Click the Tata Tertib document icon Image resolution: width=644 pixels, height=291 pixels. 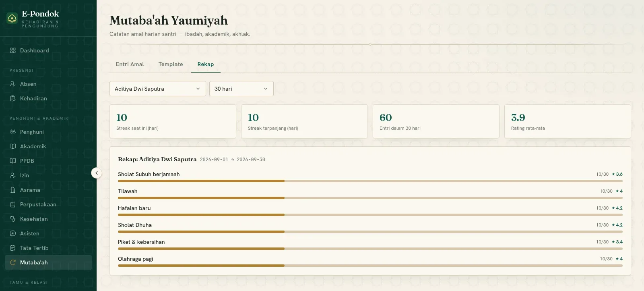[x=13, y=248]
